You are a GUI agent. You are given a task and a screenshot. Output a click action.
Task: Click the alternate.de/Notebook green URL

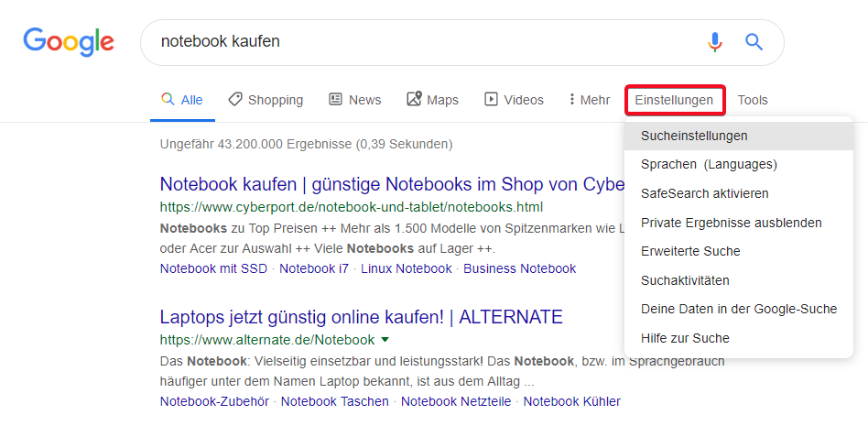(x=267, y=340)
